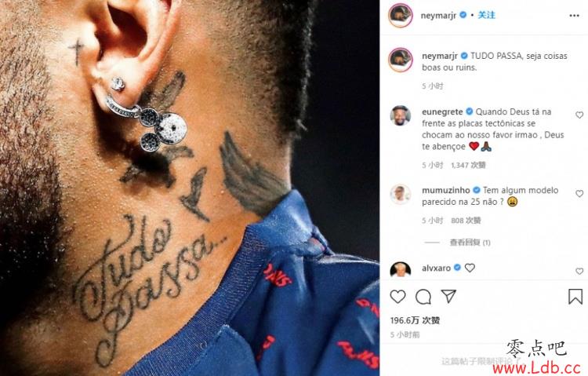Open the comment bubble icon

[423, 297]
